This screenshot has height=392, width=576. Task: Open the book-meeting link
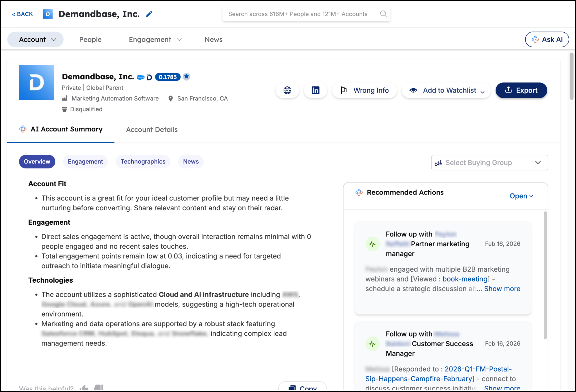[465, 279]
